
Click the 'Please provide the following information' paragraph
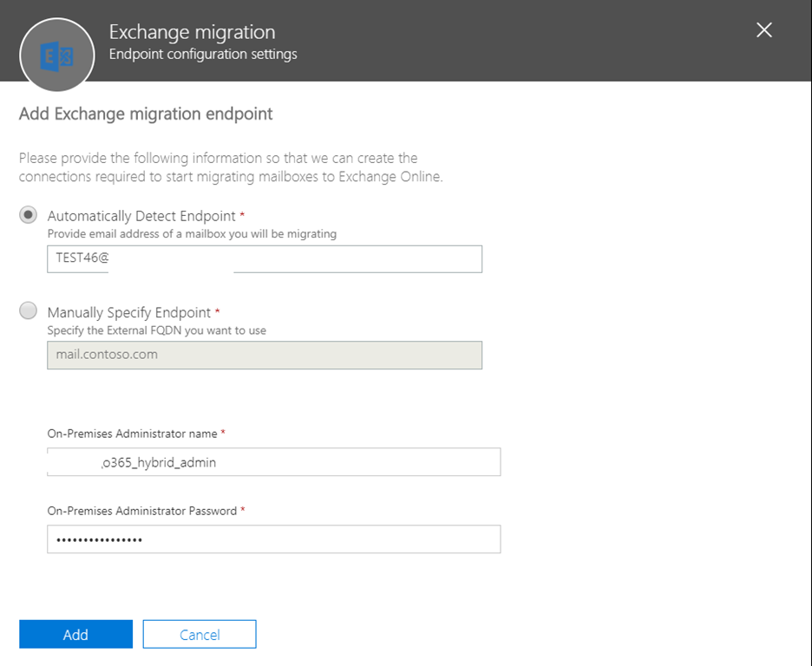(x=231, y=167)
